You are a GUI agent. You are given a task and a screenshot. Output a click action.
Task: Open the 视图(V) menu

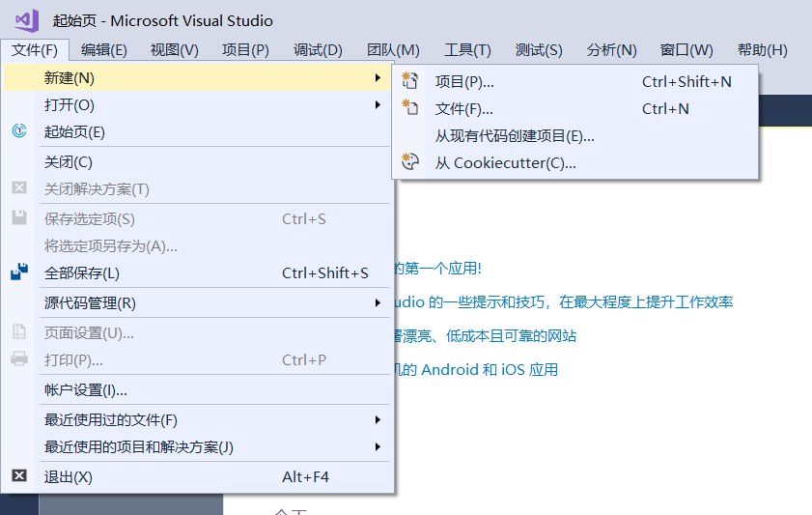click(x=174, y=50)
